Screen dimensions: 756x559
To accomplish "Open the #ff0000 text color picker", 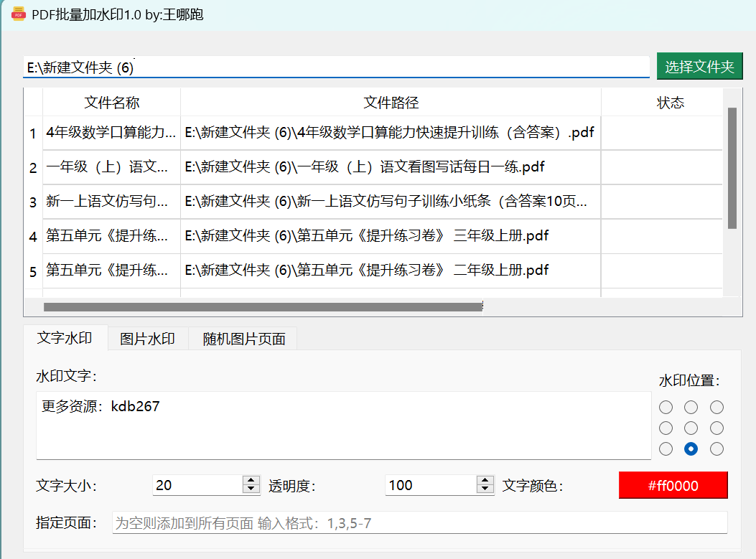I will [x=673, y=485].
